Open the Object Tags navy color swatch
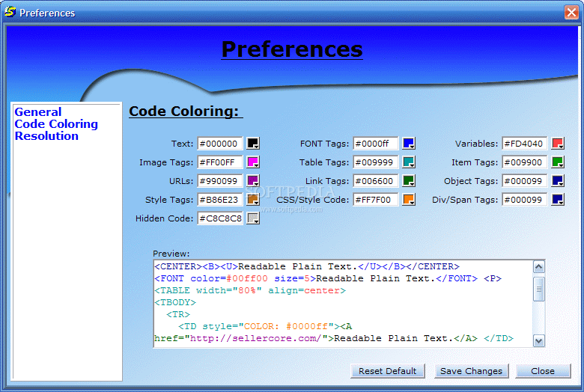584x392 pixels. [558, 180]
